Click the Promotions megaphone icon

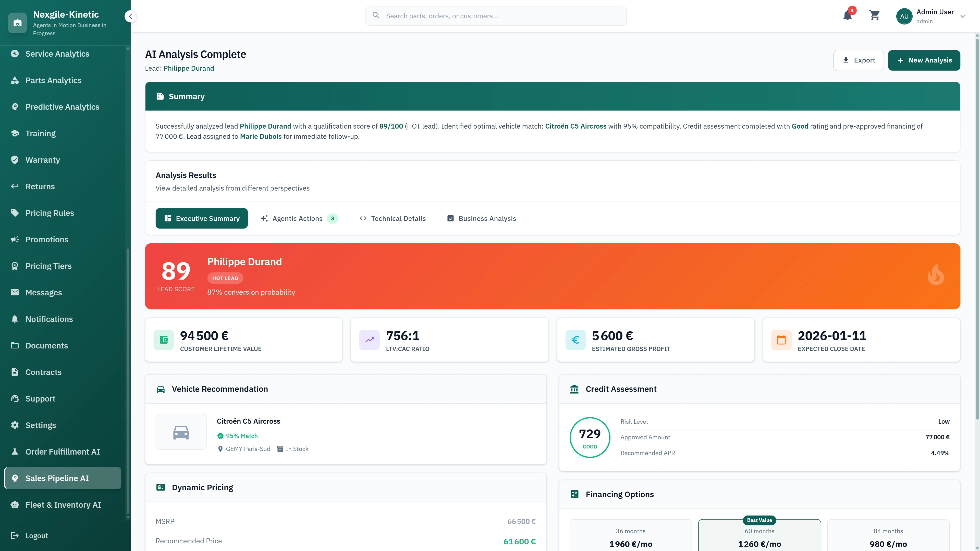click(15, 239)
